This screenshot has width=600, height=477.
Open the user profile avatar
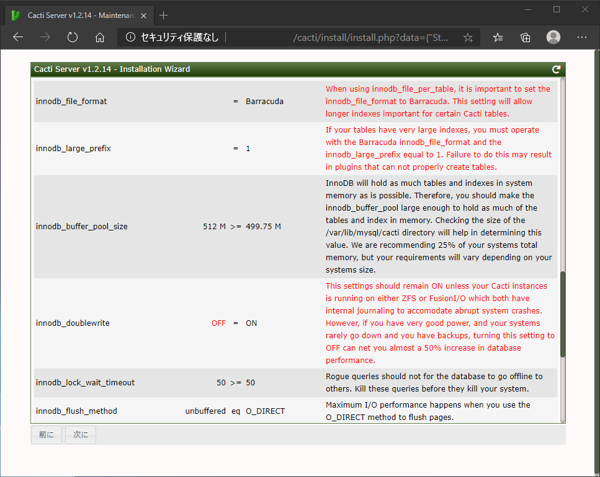(553, 37)
